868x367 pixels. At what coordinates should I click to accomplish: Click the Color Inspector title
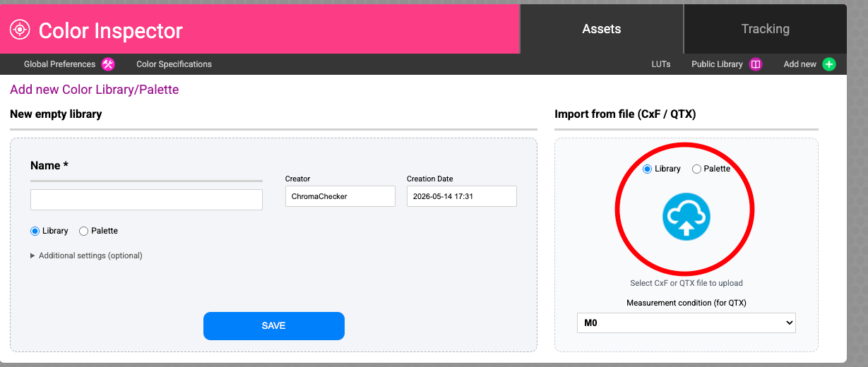(x=111, y=30)
